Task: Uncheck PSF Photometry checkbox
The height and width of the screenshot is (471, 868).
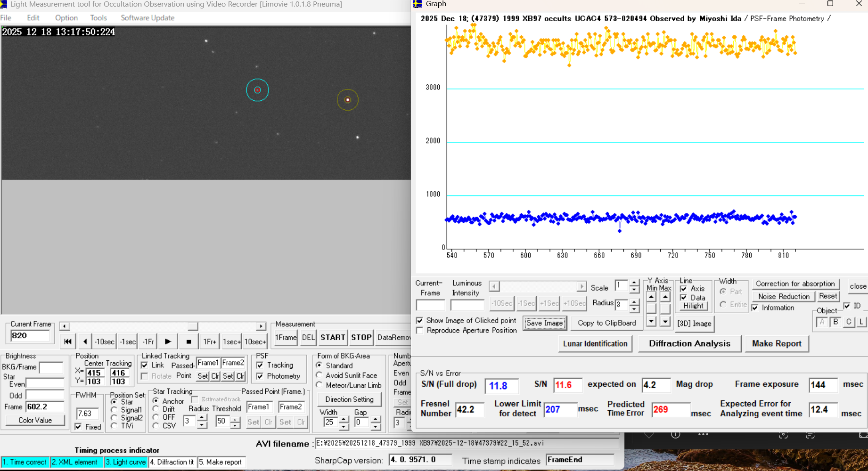Action: (260, 376)
